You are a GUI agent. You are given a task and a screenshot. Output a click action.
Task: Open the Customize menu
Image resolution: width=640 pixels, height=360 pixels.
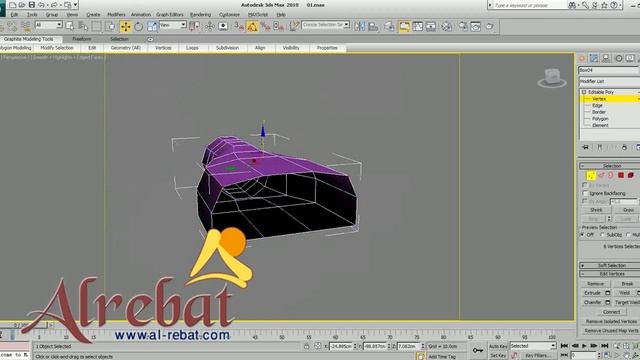point(229,15)
